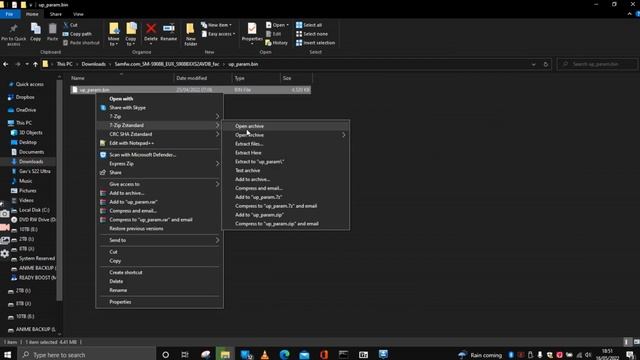640x360 pixels.
Task: Go up one folder with up arrow
Action: pos(36,64)
